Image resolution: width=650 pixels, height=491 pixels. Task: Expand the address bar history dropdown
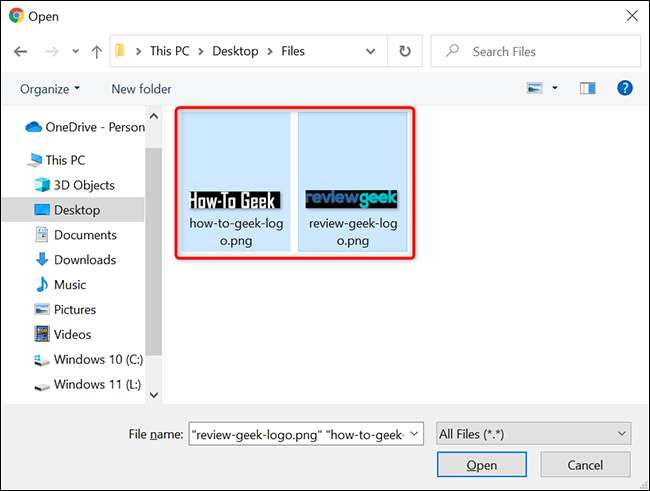click(370, 51)
